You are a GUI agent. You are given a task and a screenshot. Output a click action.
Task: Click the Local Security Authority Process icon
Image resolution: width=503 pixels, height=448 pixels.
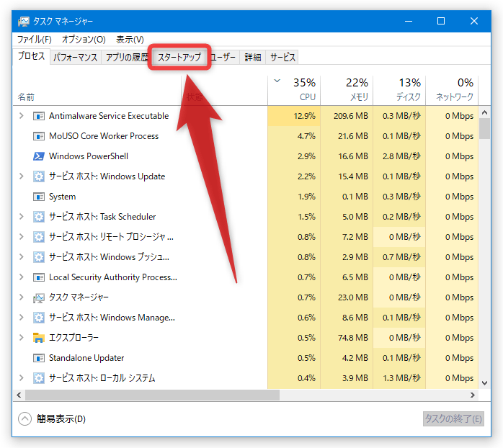(39, 277)
